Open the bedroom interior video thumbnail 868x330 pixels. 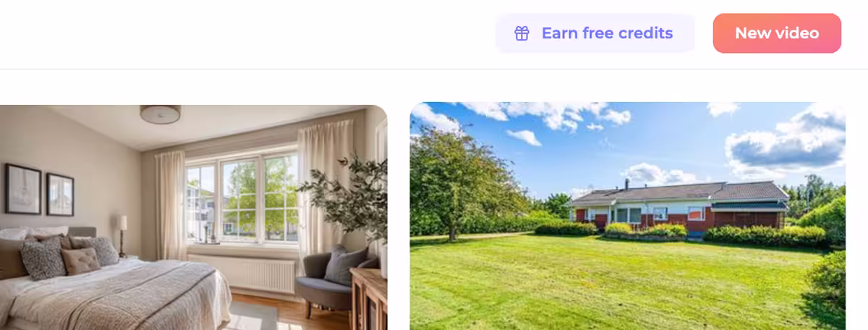(x=193, y=217)
